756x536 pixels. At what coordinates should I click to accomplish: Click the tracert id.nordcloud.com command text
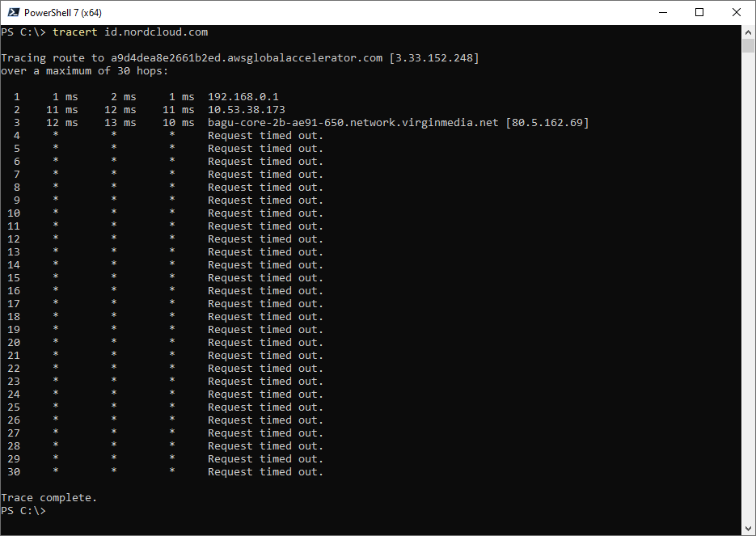point(130,32)
